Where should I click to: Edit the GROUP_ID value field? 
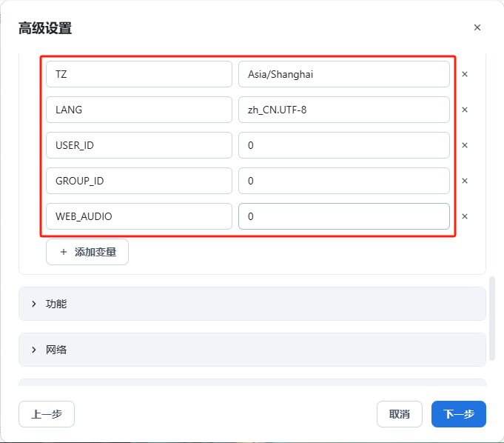[344, 181]
